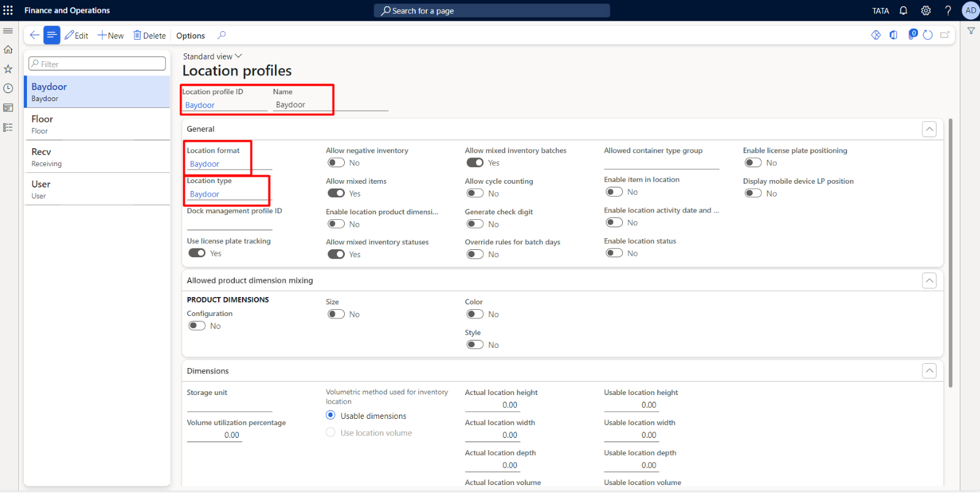The height and width of the screenshot is (493, 980).
Task: Open the Home icon in sidebar
Action: (x=8, y=50)
